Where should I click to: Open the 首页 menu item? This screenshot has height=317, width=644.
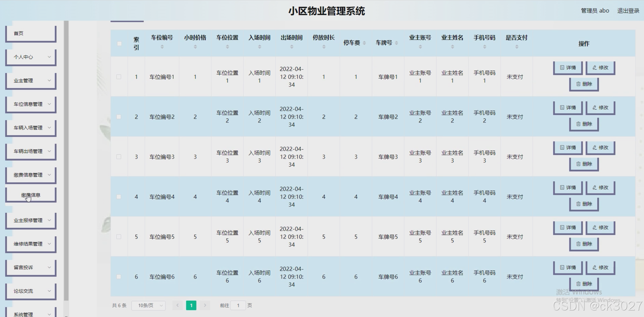(x=31, y=33)
